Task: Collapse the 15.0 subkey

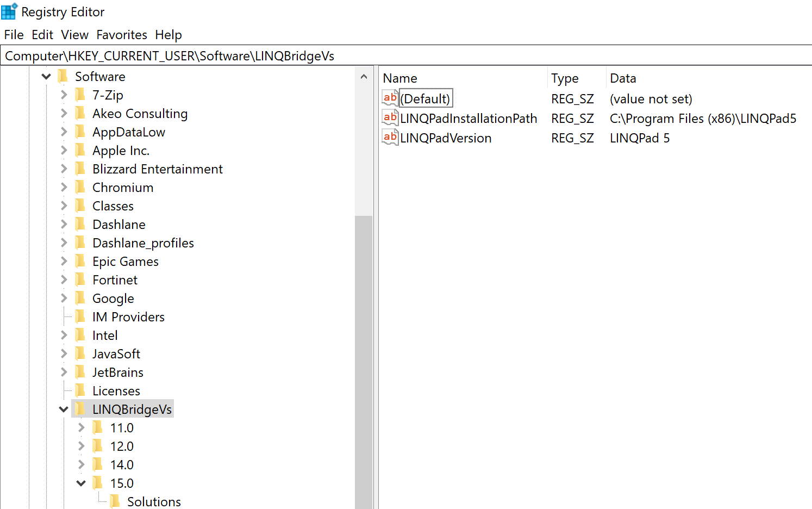Action: (81, 483)
